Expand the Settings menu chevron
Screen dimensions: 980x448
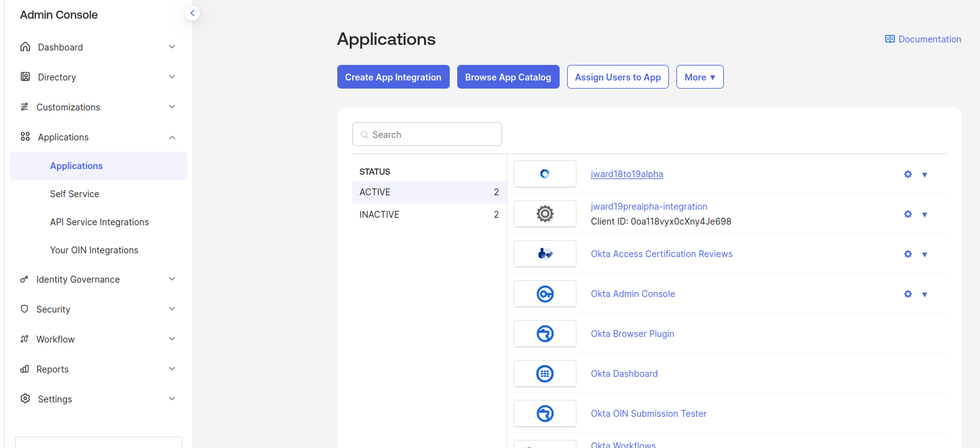[172, 399]
